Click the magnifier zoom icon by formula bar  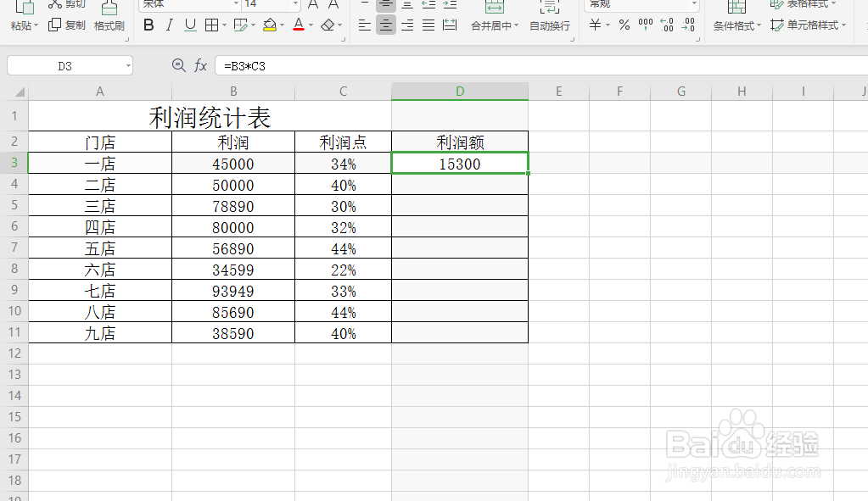(x=178, y=66)
